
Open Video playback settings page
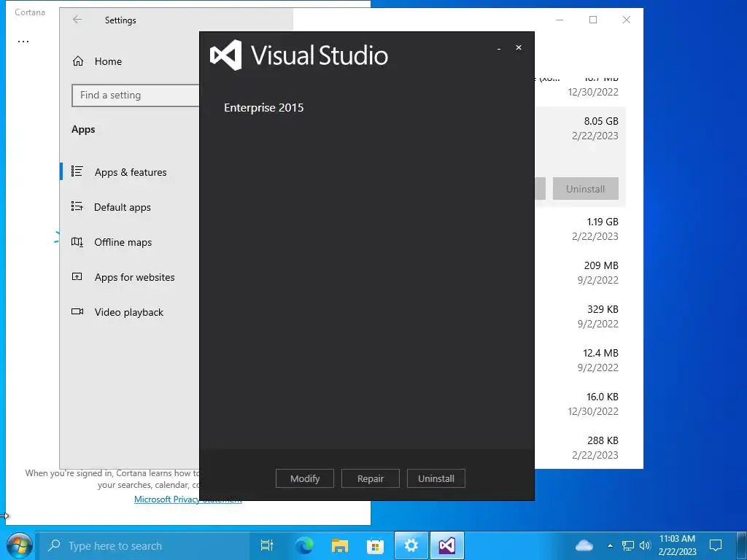pos(130,312)
